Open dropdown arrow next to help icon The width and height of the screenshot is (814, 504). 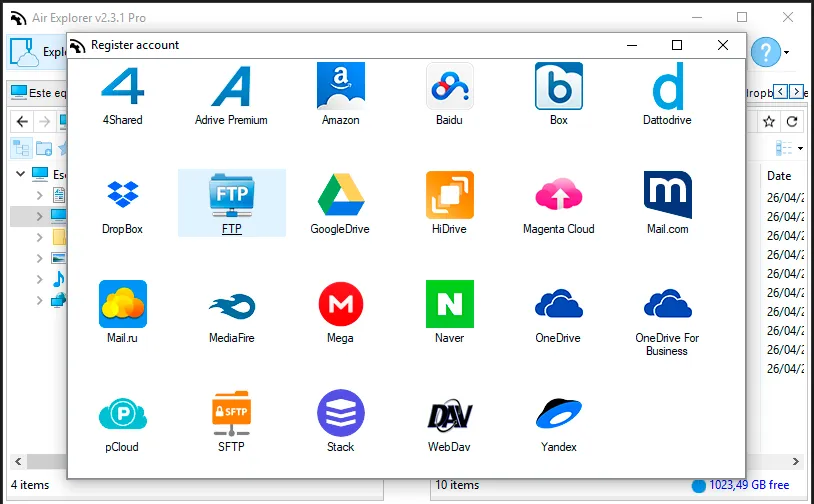(787, 52)
